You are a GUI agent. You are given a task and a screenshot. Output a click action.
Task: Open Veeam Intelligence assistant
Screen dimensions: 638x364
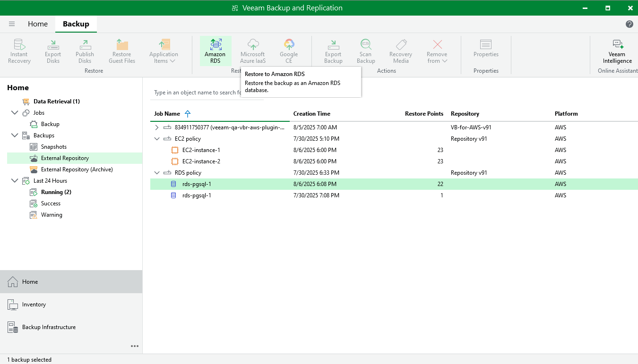[x=617, y=51]
